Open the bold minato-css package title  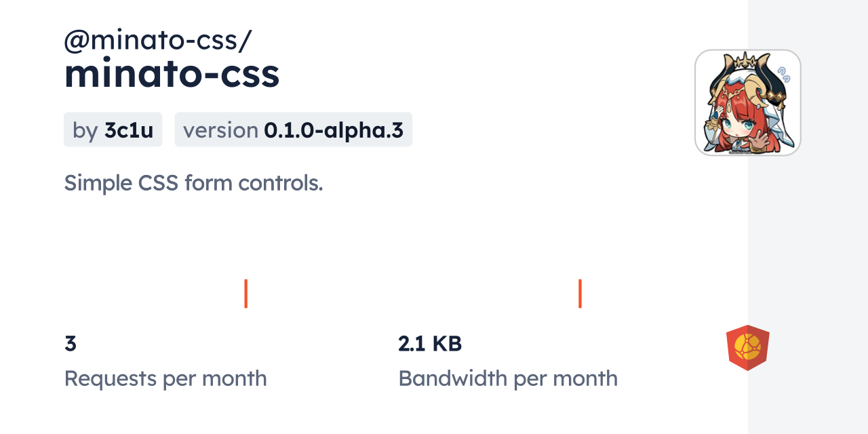[x=172, y=75]
